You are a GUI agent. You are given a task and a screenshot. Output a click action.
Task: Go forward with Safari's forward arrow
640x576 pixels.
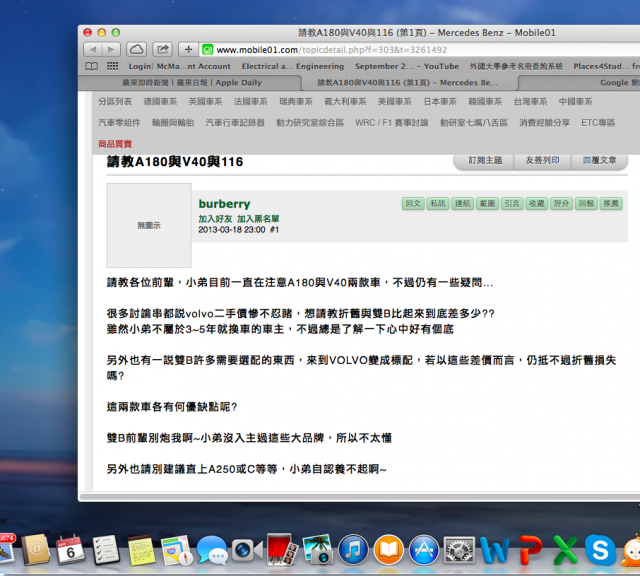(x=111, y=50)
